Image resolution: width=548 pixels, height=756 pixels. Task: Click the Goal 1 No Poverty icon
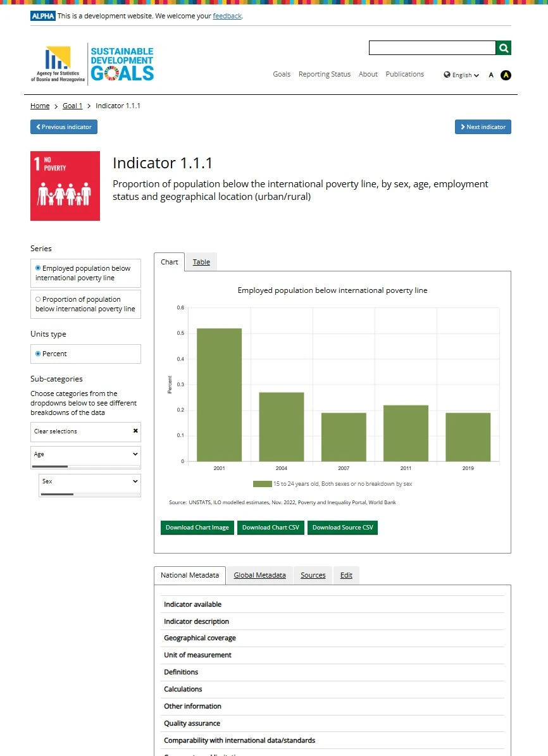tap(65, 186)
